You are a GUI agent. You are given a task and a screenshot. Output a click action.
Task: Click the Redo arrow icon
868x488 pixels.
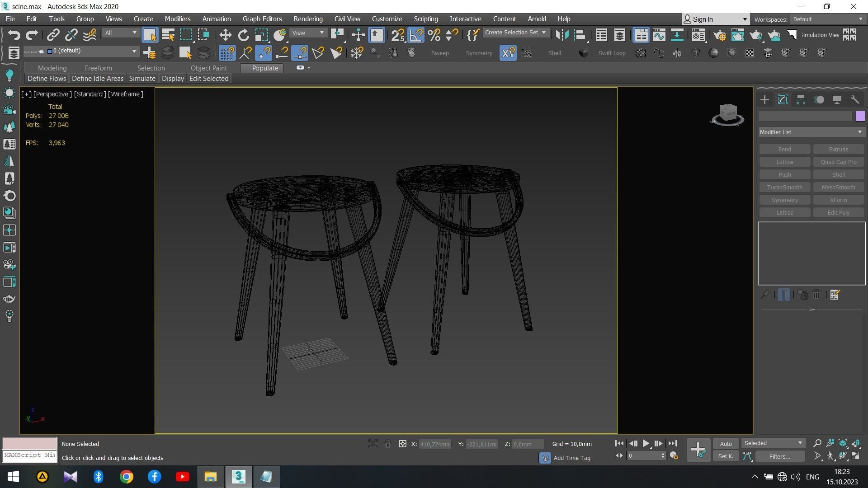pyautogui.click(x=32, y=35)
